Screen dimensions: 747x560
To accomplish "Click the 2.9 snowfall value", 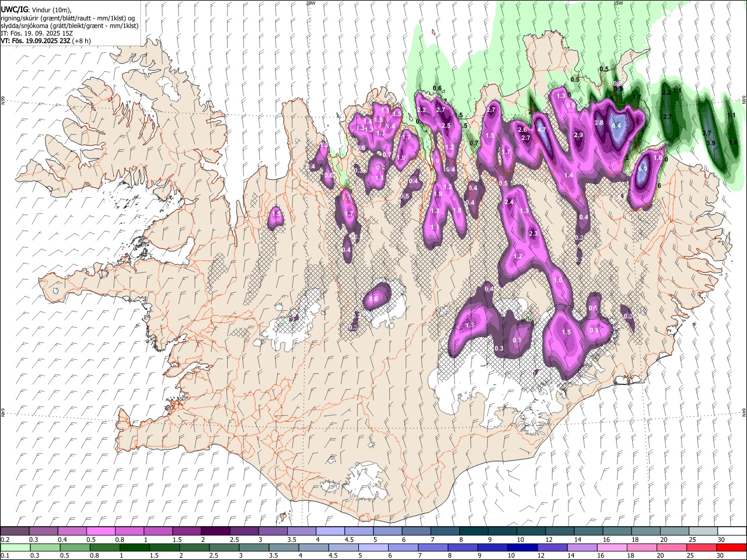I will [578, 135].
